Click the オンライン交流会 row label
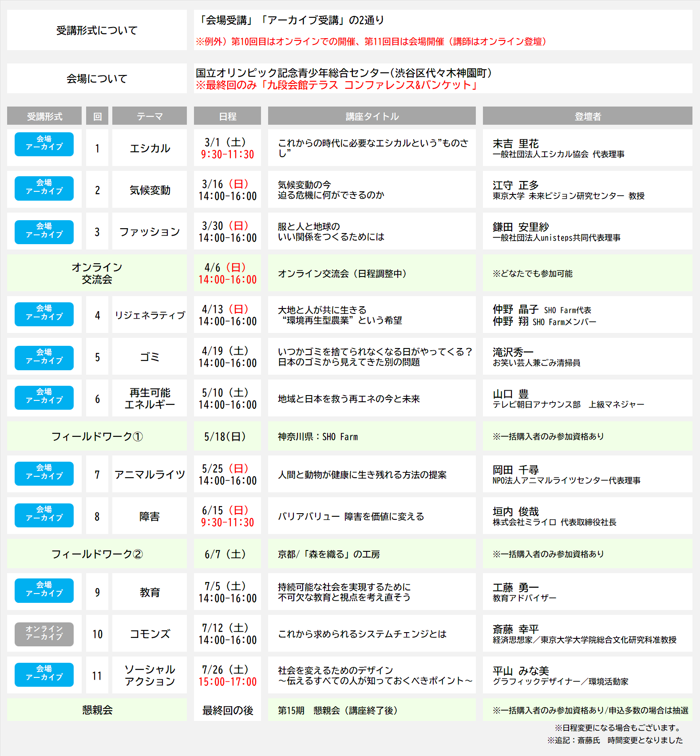 click(97, 273)
